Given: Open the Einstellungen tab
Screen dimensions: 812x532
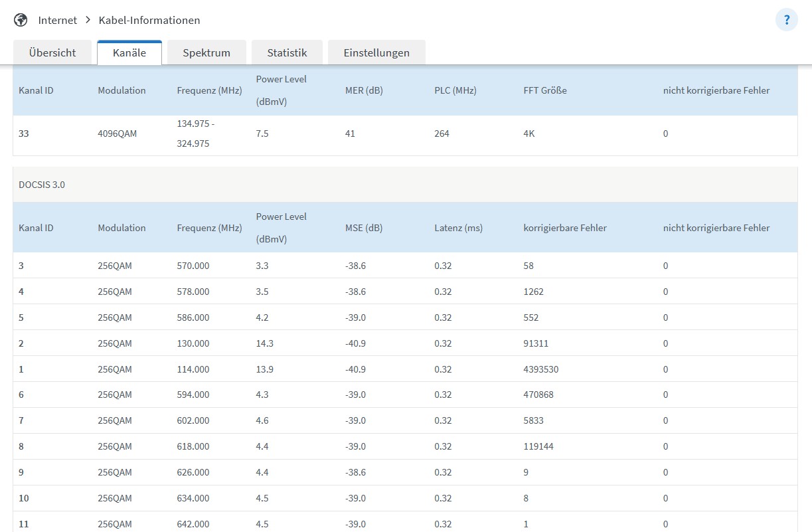Looking at the screenshot, I should [376, 52].
